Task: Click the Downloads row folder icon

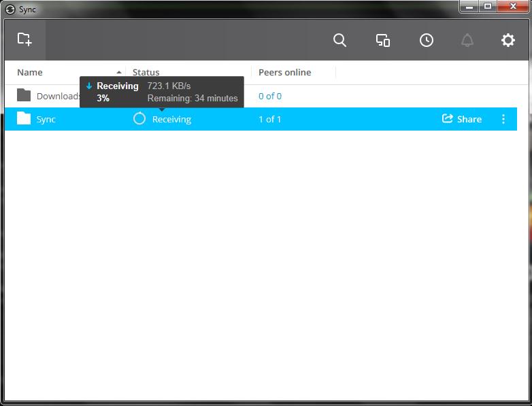Action: (x=24, y=95)
